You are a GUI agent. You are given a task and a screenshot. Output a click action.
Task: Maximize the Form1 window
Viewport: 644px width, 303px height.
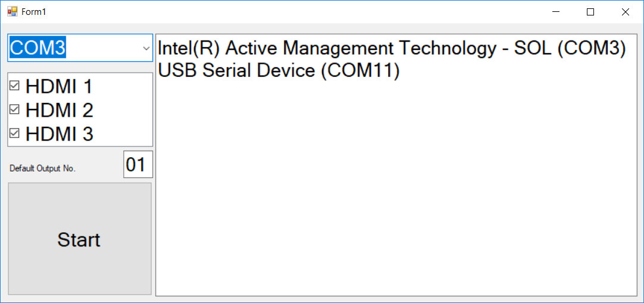pos(590,12)
